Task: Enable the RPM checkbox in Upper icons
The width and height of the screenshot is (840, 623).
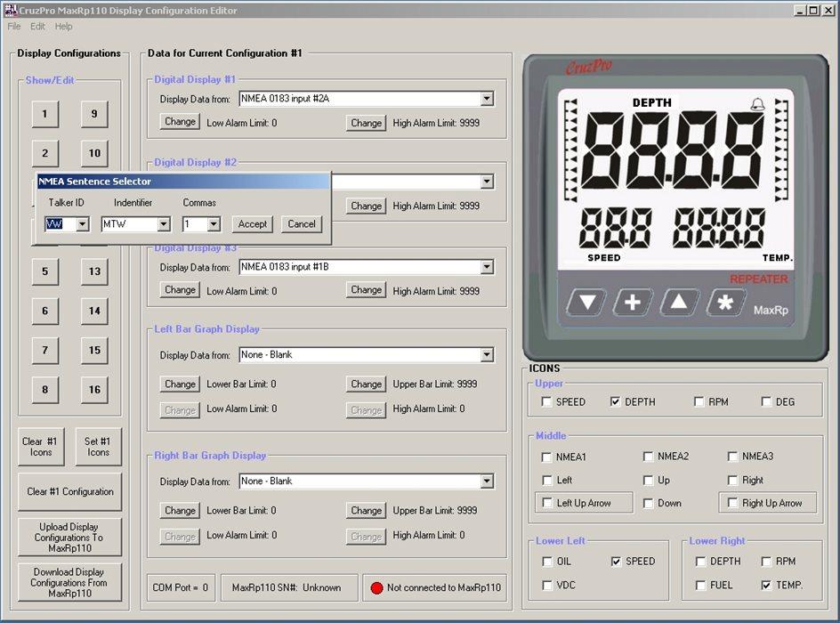Action: coord(699,402)
